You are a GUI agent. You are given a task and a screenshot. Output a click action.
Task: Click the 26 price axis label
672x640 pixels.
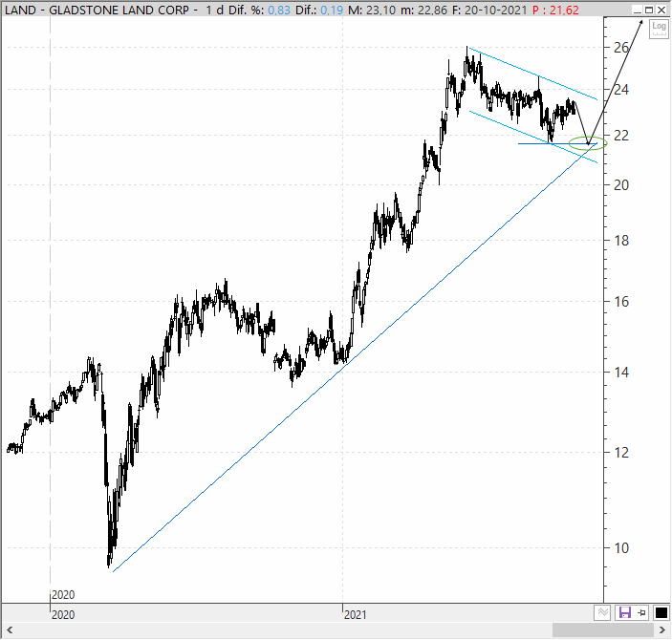click(621, 47)
